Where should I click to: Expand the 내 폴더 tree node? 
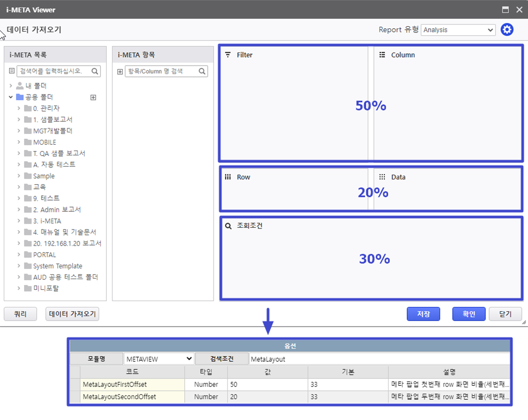tap(11, 85)
